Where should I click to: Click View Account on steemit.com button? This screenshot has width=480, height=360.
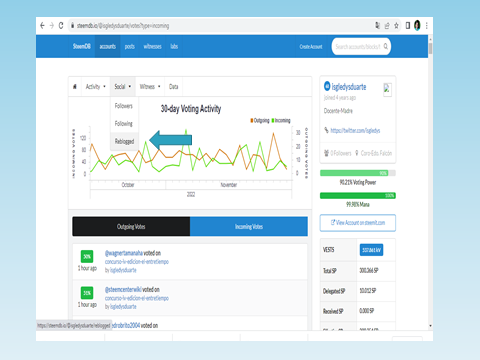tap(358, 223)
